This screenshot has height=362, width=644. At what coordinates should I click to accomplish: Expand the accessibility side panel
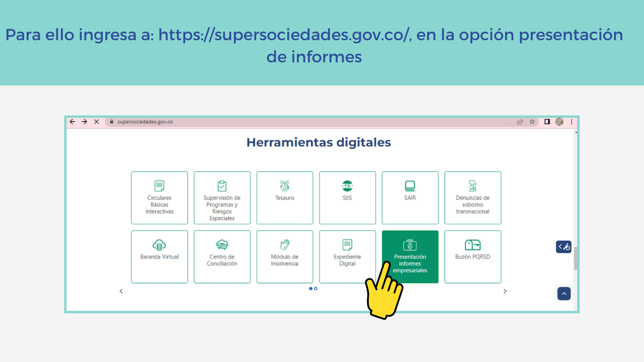coord(563,247)
